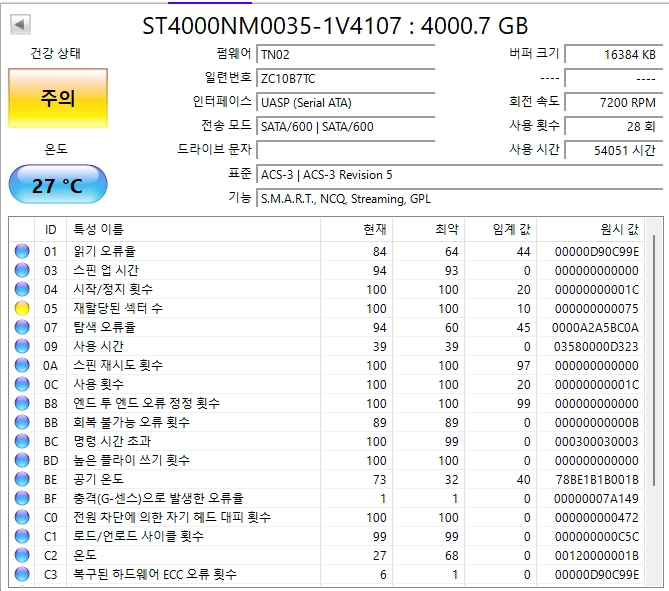Click the yellow caution icon for 05 재할당된 섹터 수
The width and height of the screenshot is (669, 591).
(22, 308)
